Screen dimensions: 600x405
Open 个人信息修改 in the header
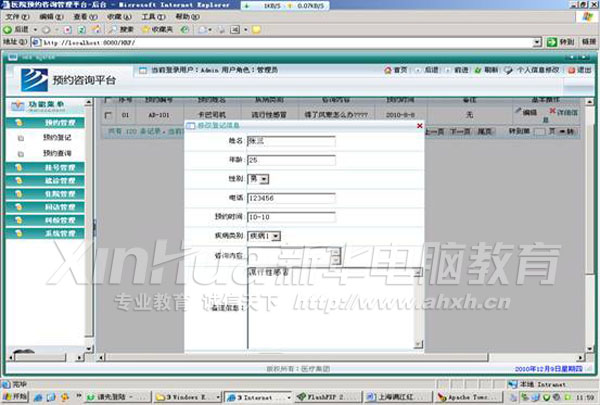[x=535, y=70]
